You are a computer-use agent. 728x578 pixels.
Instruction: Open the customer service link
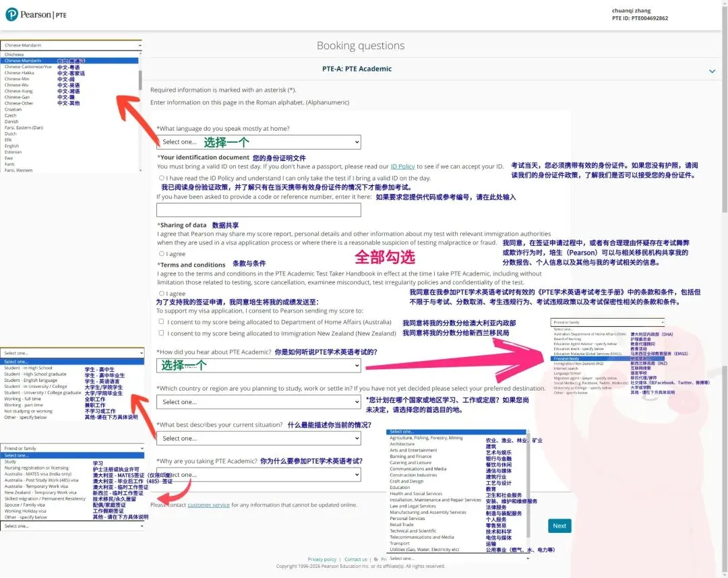pyautogui.click(x=208, y=505)
